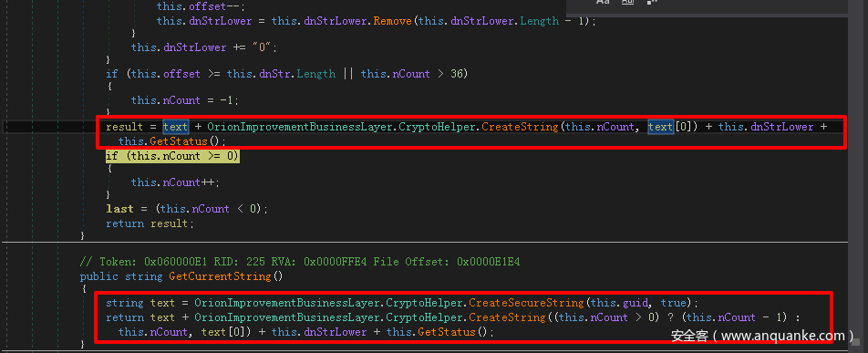Click 'this.dnStr.Length' in the if condition
The width and height of the screenshot is (868, 353).
(281, 74)
